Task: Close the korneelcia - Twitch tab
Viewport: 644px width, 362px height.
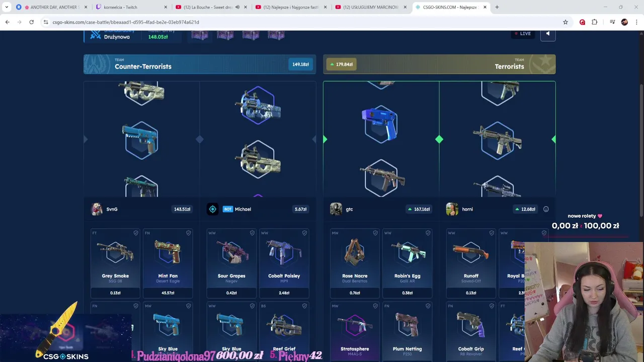Action: (x=166, y=7)
